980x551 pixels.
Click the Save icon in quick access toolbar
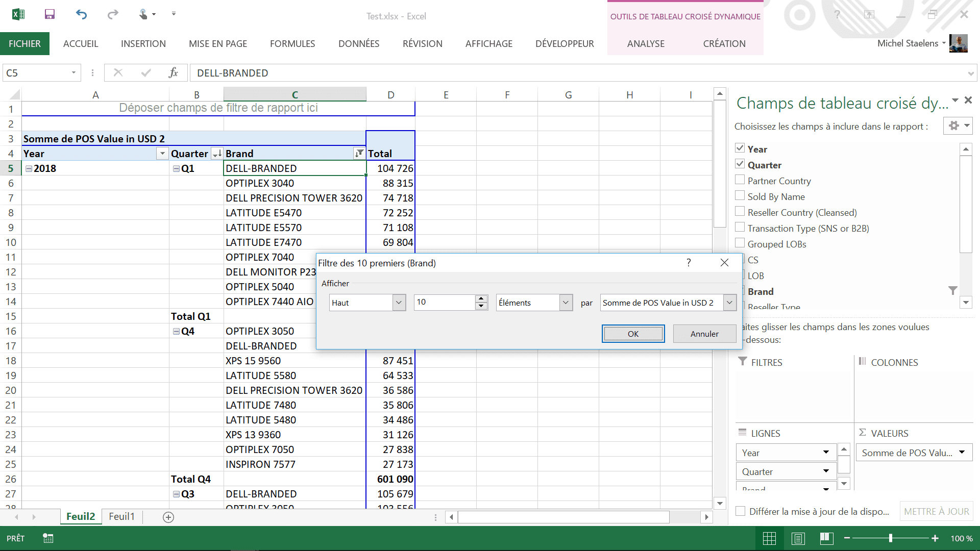50,14
